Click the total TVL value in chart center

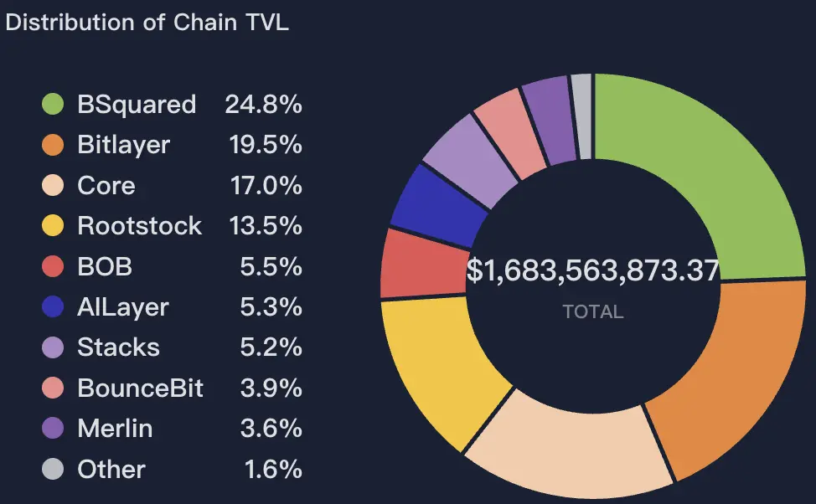[592, 271]
